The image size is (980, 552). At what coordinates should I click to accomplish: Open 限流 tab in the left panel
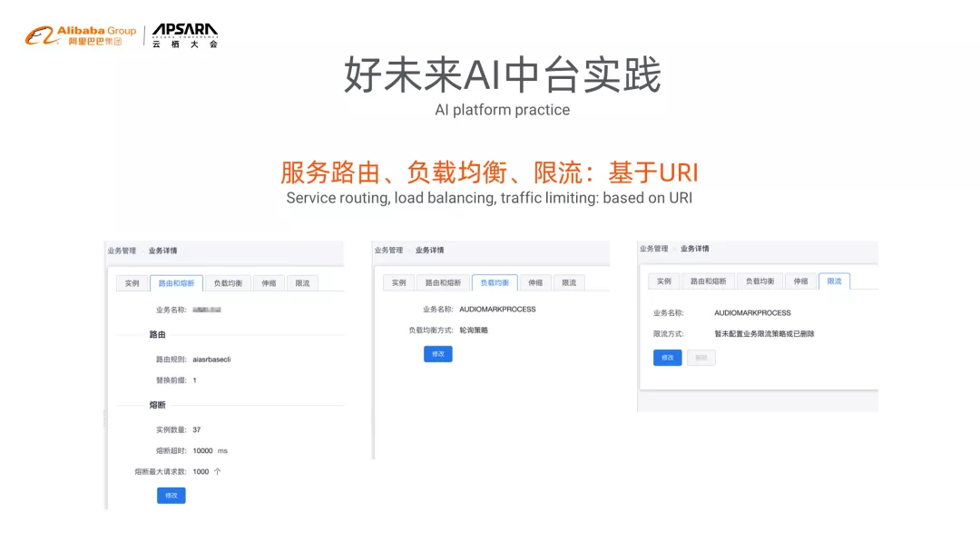(x=302, y=283)
